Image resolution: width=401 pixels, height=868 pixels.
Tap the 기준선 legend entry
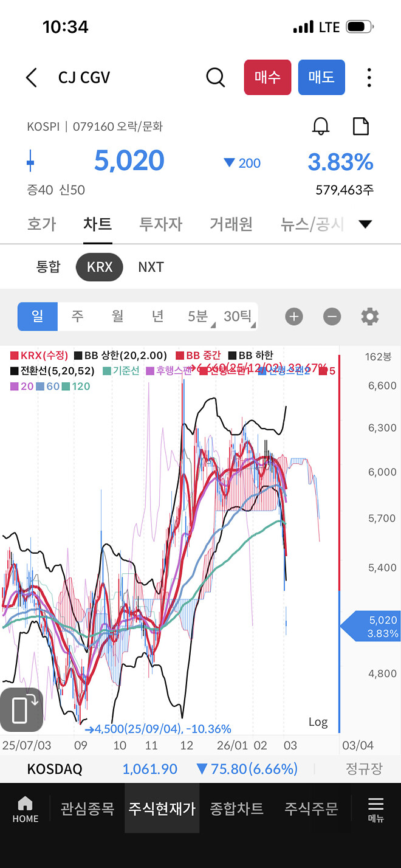pos(121,370)
